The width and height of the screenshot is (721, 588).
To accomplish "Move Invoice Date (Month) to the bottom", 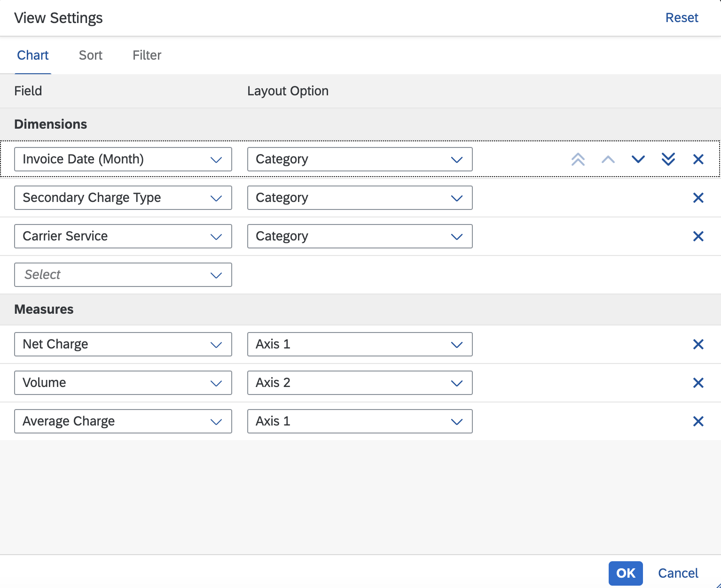I will pos(668,159).
